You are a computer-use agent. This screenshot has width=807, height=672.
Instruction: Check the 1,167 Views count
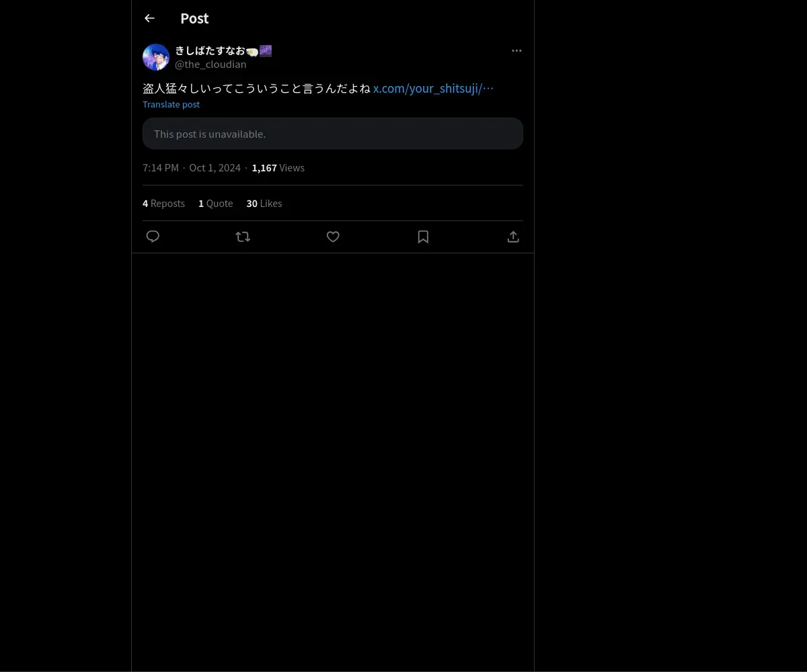[x=278, y=168]
